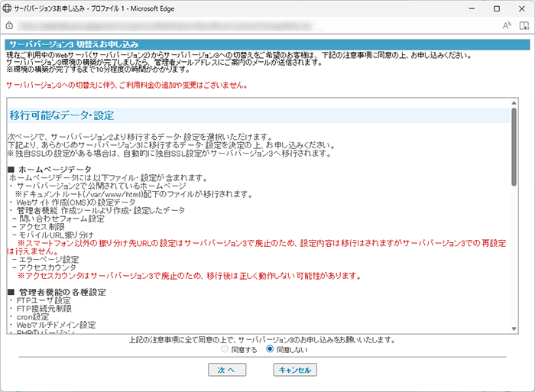Click the site info lock icon
This screenshot has height=392, width=535.
[x=10, y=24]
